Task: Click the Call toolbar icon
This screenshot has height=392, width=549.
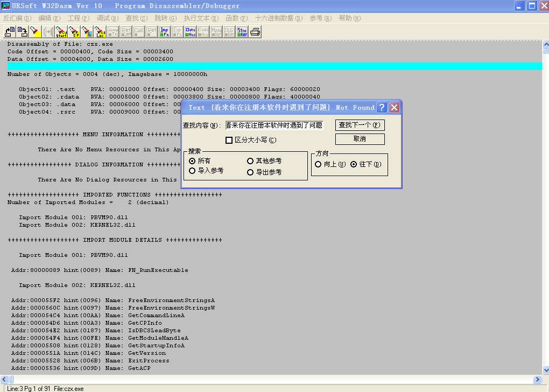Action: [139, 32]
